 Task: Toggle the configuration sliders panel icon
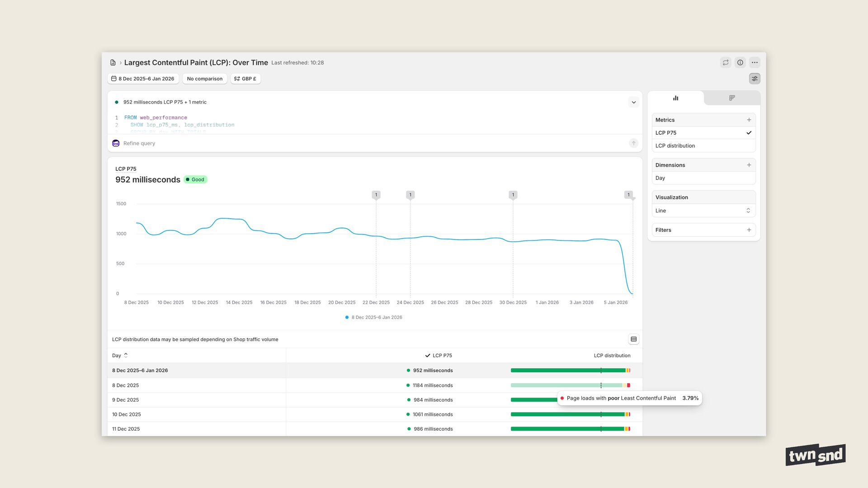click(x=755, y=79)
